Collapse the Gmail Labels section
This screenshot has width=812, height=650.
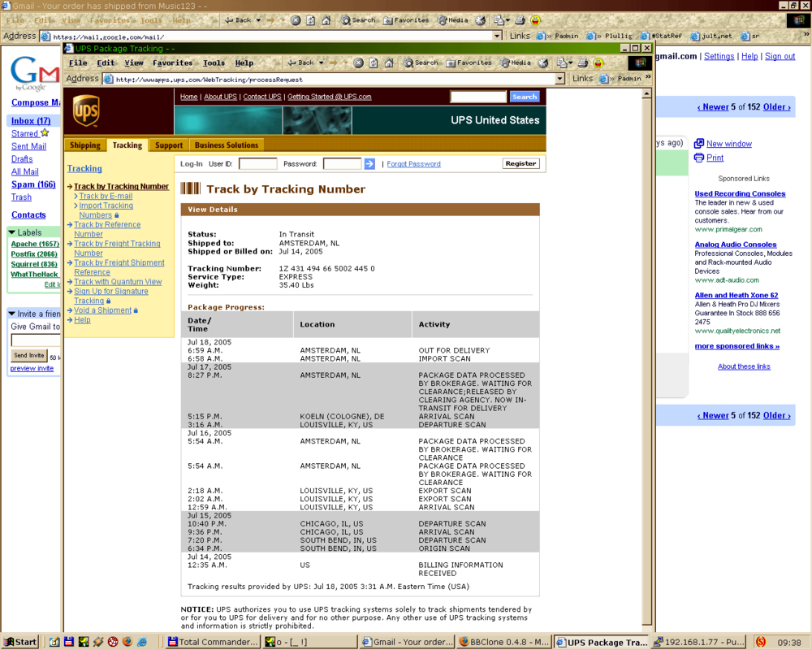[x=11, y=232]
